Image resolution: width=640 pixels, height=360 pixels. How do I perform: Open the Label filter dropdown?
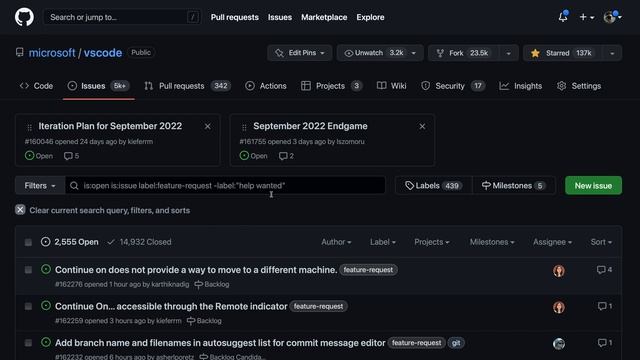383,242
